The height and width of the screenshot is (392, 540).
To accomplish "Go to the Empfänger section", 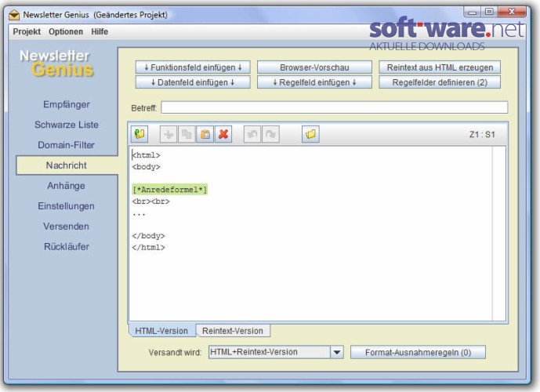I will point(67,104).
